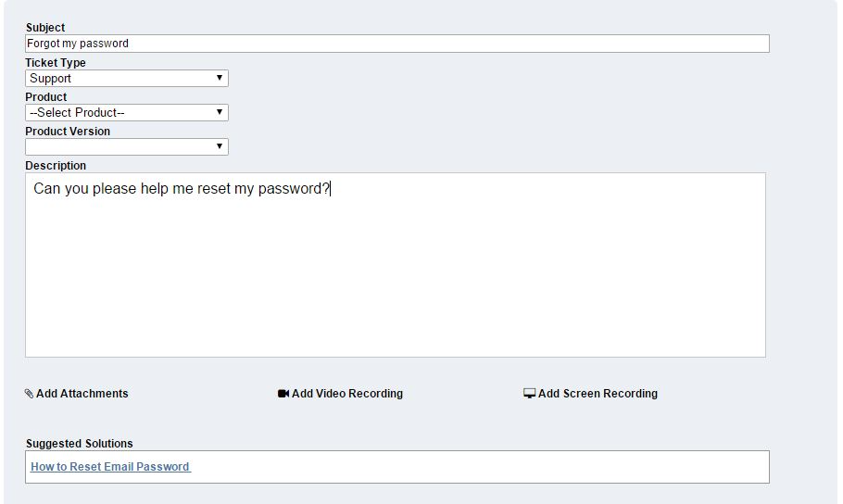Expand the Ticket Type dropdown arrow
843x504 pixels.
point(220,79)
